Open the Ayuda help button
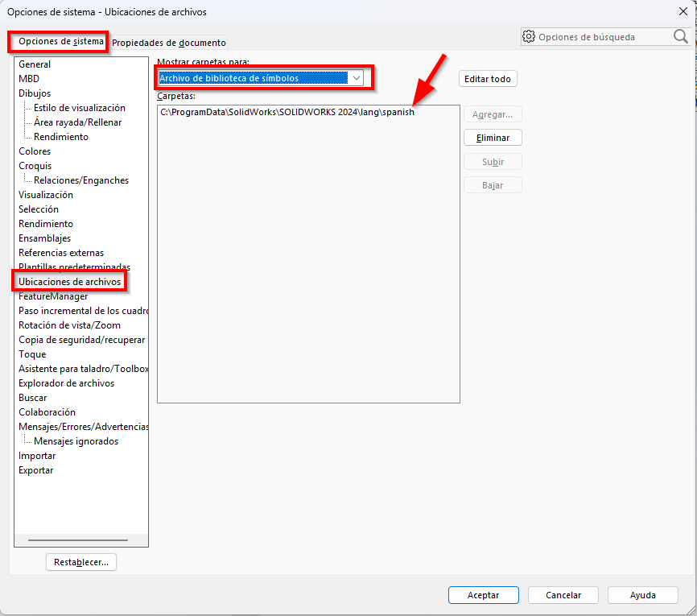 click(x=642, y=595)
